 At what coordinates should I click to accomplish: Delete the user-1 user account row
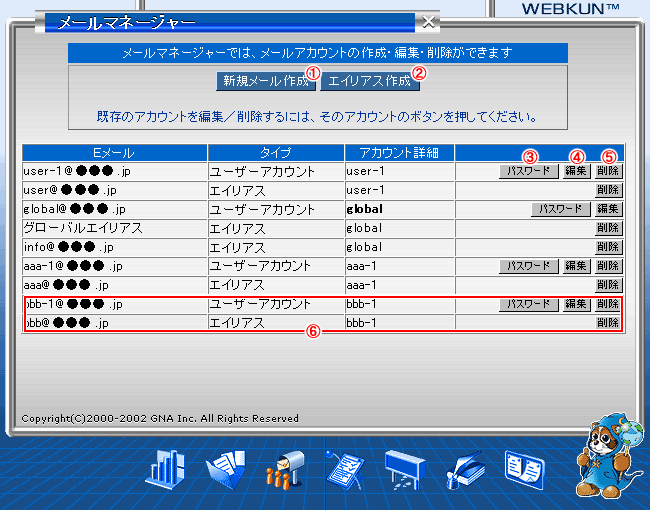[608, 171]
